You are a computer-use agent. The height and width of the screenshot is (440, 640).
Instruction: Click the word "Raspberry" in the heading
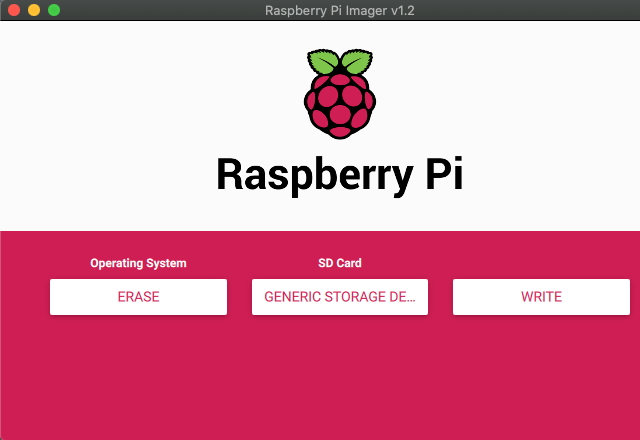[302, 176]
